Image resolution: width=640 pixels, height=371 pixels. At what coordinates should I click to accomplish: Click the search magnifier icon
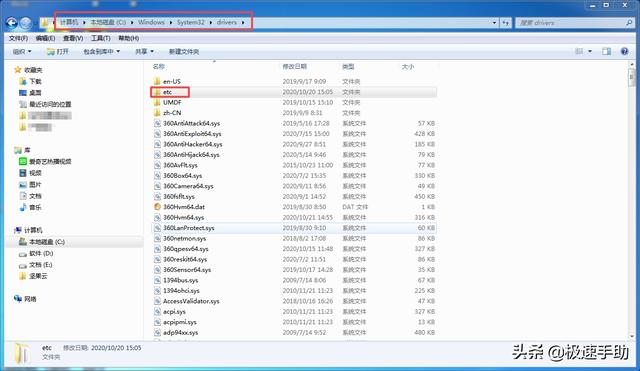point(629,23)
